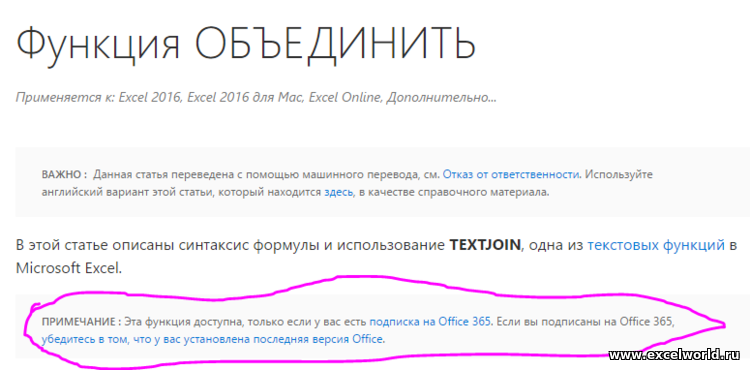
Task: Click the 'ПРИМЕЧАНИЕ :' label
Action: tap(81, 322)
